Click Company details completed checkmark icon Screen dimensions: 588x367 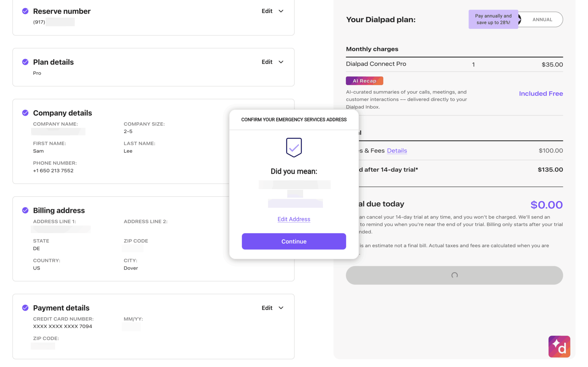click(x=25, y=113)
